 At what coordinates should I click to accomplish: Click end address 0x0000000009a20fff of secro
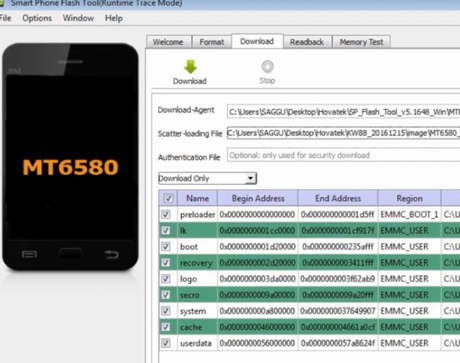tap(338, 295)
